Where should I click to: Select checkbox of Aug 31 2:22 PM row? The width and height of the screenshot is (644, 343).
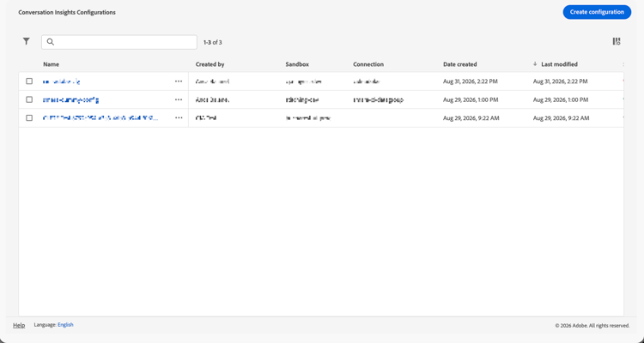pos(29,81)
